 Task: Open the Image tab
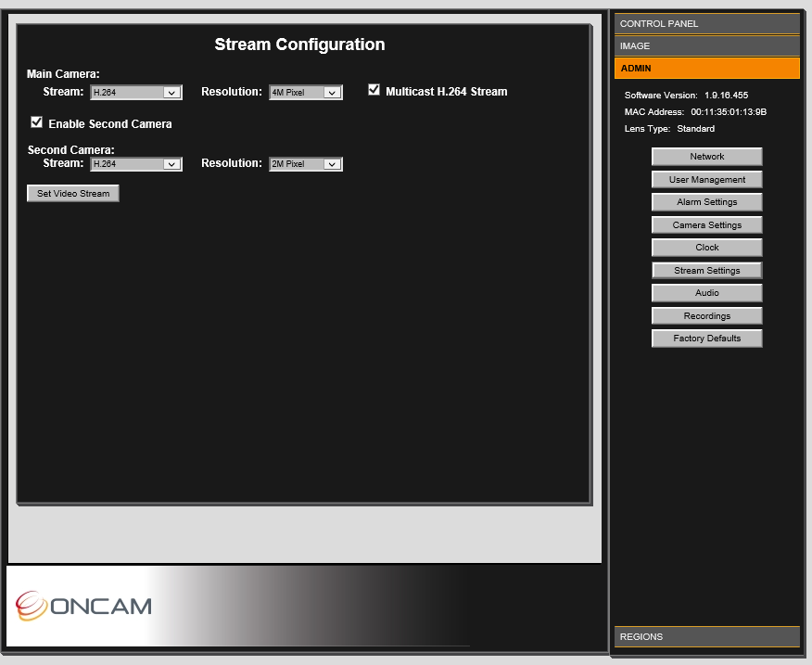coord(707,46)
